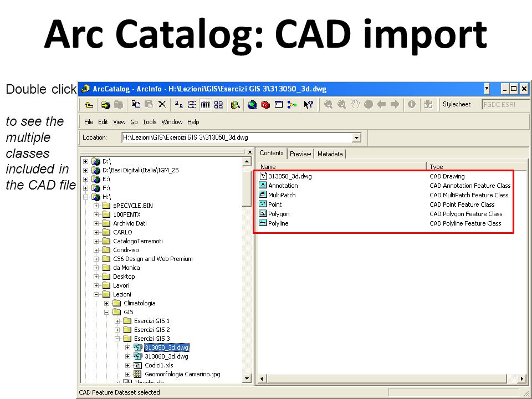This screenshot has width=532, height=399.
Task: Open the red ArcToolbox icon
Action: tap(265, 105)
